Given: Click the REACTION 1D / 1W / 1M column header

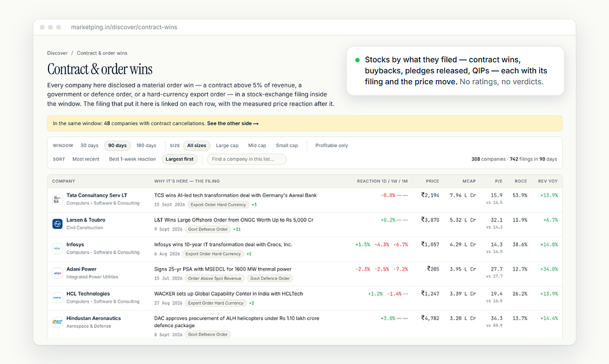Looking at the screenshot, I should pos(382,181).
